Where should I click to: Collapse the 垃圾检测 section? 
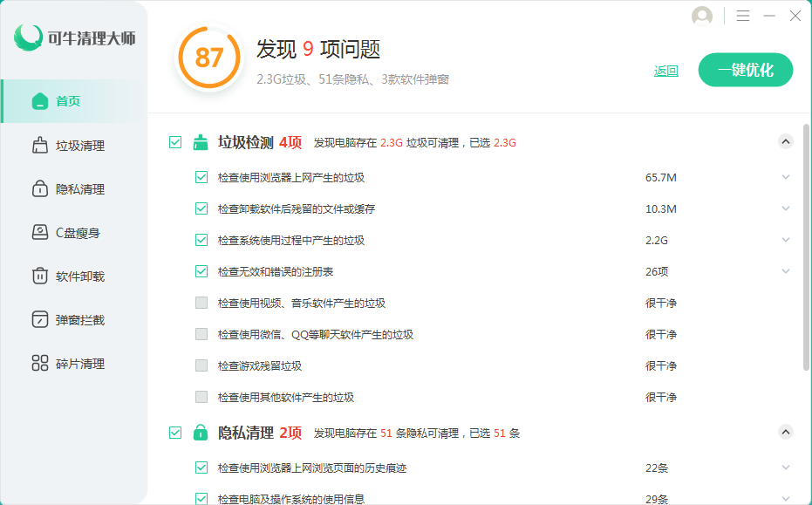coord(785,141)
